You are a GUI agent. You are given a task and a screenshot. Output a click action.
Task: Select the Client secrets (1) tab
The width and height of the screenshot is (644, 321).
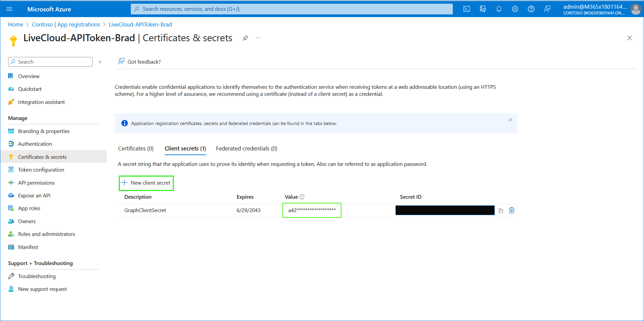(x=185, y=148)
